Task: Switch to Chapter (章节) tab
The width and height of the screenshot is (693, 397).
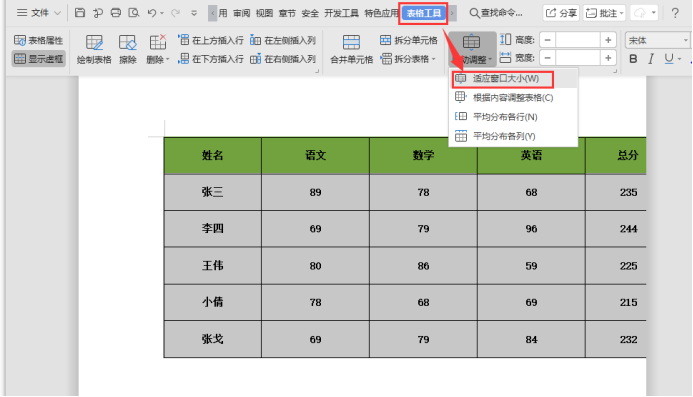Action: (287, 13)
